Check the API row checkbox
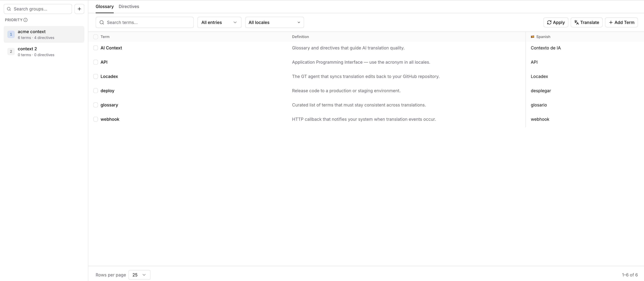Viewport: 644px width, 281px height. tap(95, 62)
